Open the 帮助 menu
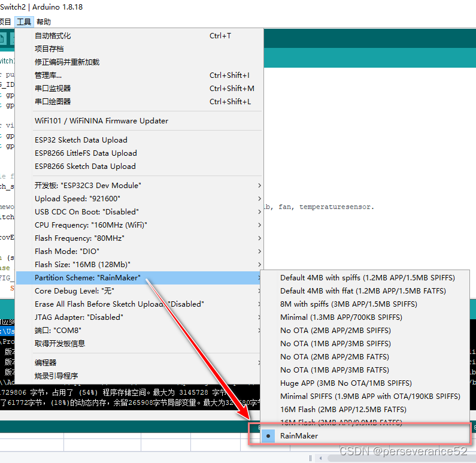476x463 pixels. tap(44, 22)
